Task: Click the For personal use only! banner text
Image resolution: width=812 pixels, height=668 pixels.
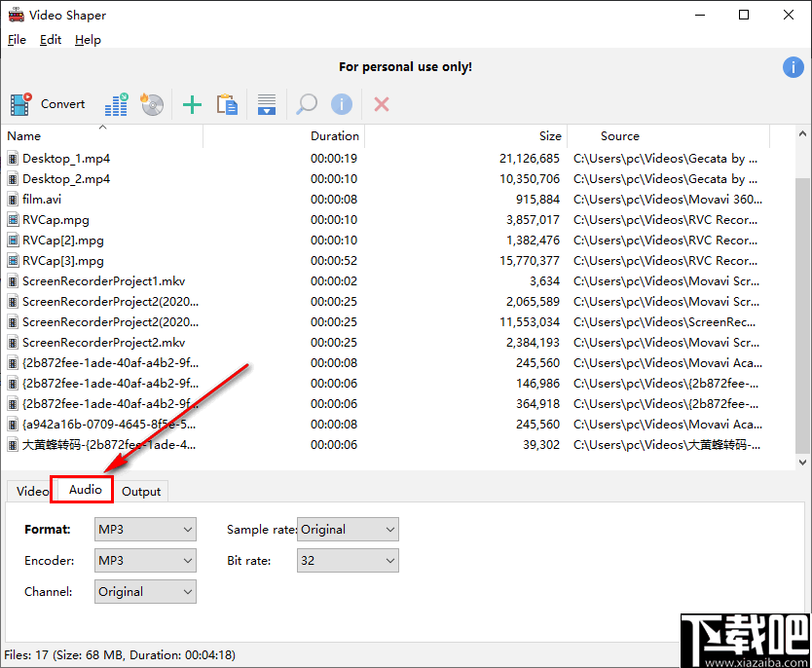Action: (x=405, y=67)
